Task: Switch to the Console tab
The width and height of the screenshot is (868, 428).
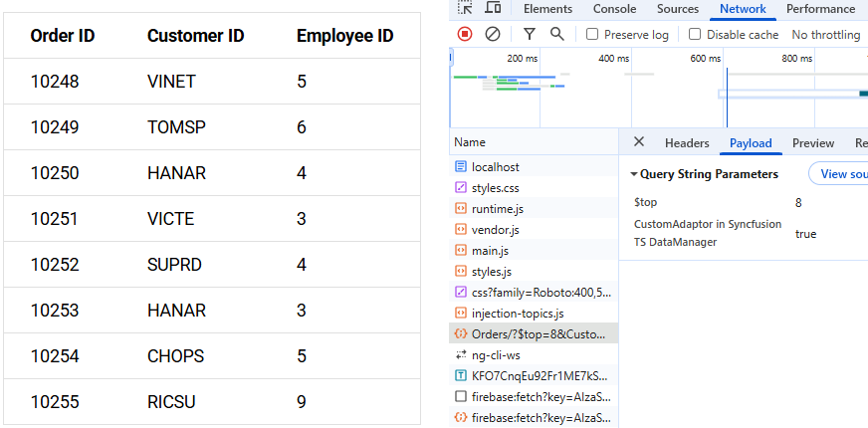Action: coord(614,9)
